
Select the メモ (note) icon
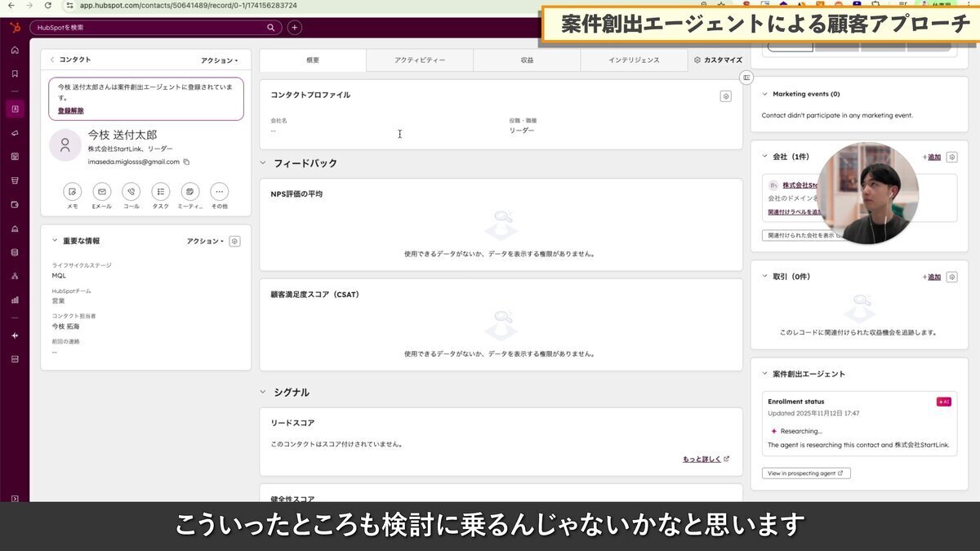point(73,191)
